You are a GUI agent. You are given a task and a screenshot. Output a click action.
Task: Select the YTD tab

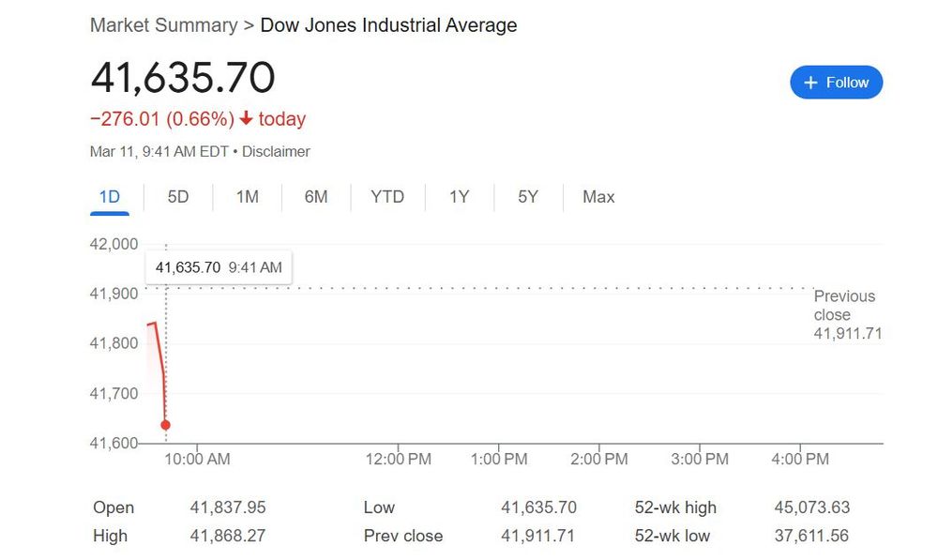coord(387,197)
